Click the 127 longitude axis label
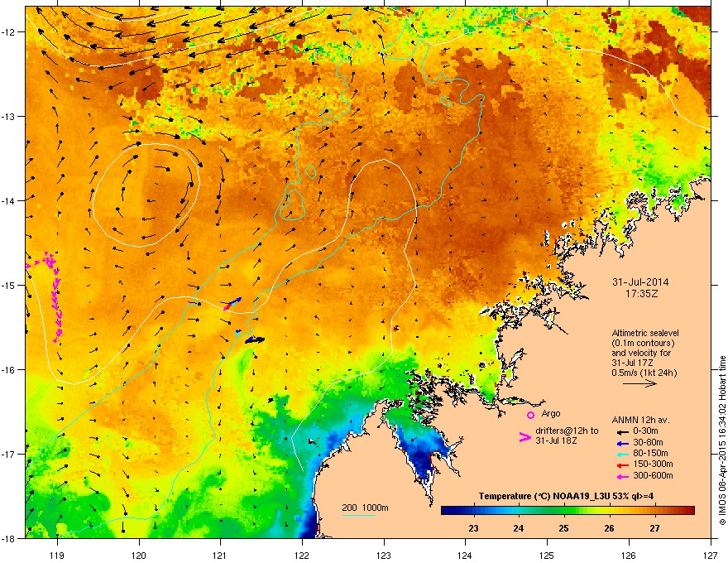 point(711,555)
